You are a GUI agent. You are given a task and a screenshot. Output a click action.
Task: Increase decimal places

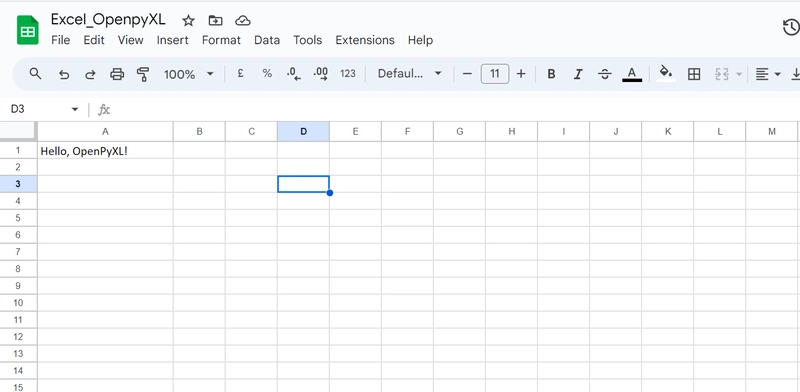tap(321, 74)
